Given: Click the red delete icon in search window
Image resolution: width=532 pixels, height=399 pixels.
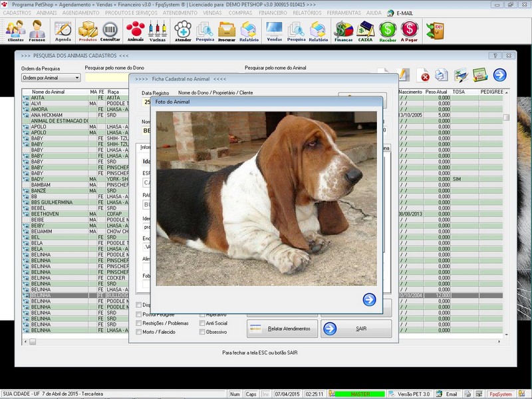Looking at the screenshot, I should pyautogui.click(x=423, y=75).
